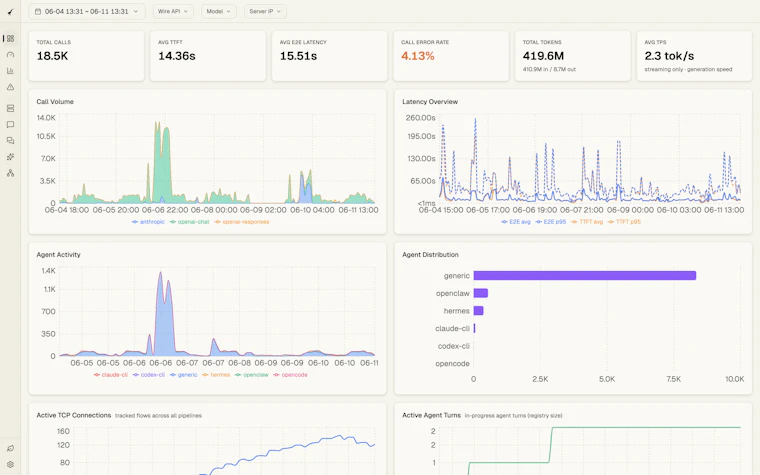
Task: Open the servers stack icon page
Action: [x=10, y=109]
